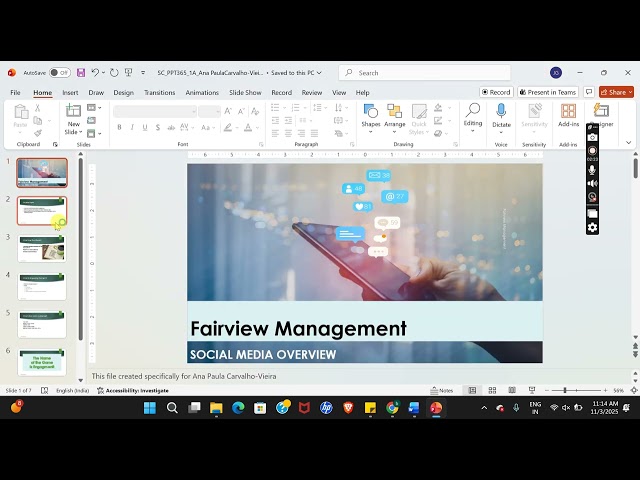640x480 pixels.
Task: Open the Saved to this PC dropdown
Action: pos(296,73)
